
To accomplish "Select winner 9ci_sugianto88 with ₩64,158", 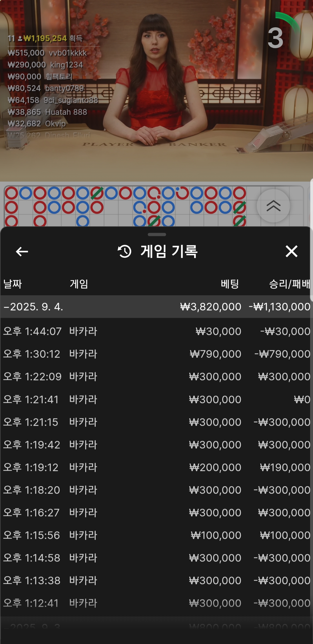I will [53, 100].
